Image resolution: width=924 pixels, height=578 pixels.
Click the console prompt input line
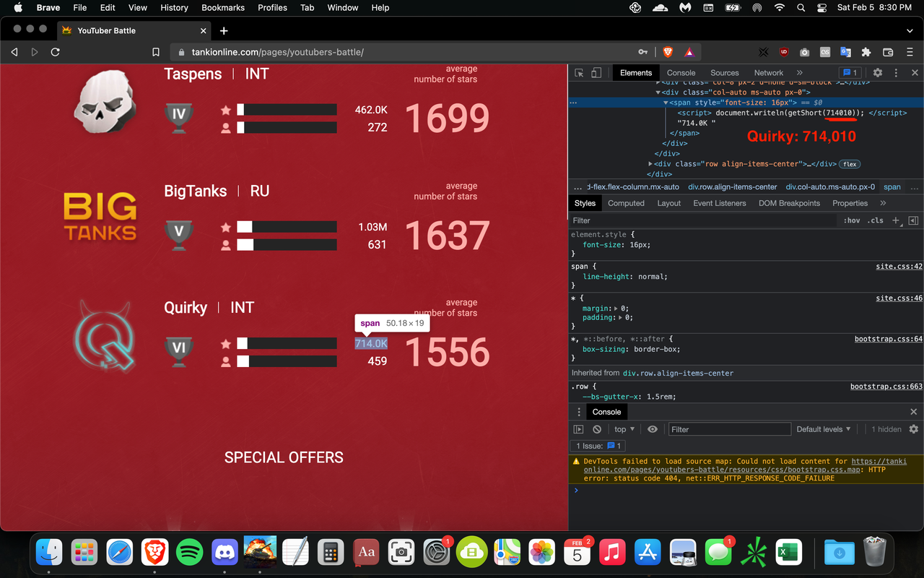[x=746, y=491]
